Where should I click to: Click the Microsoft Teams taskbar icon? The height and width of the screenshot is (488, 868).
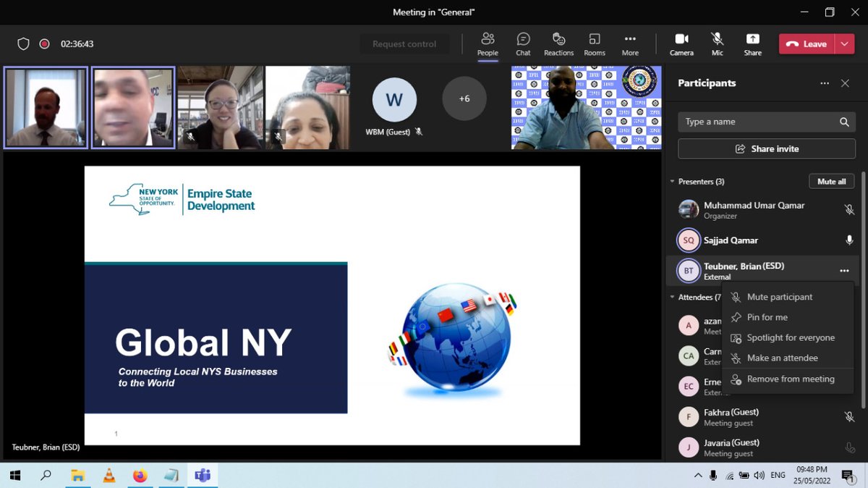pyautogui.click(x=203, y=476)
